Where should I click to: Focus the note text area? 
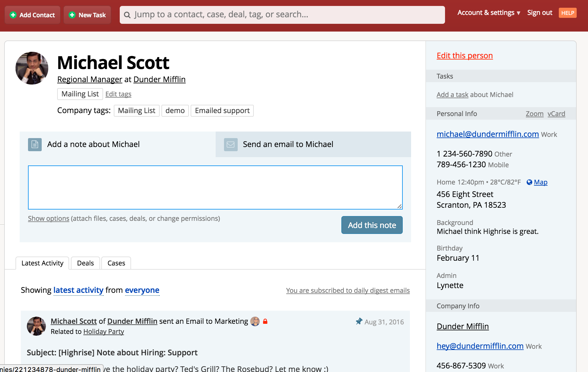tap(215, 187)
